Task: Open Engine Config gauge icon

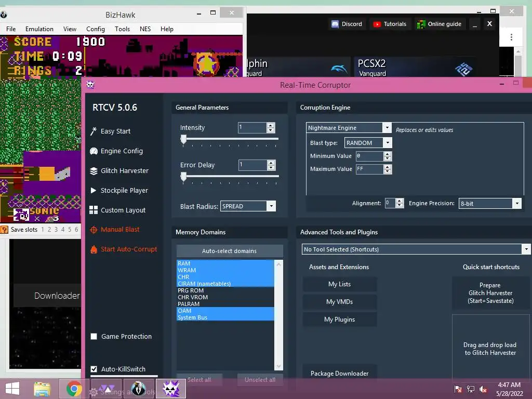Action: 94,151
